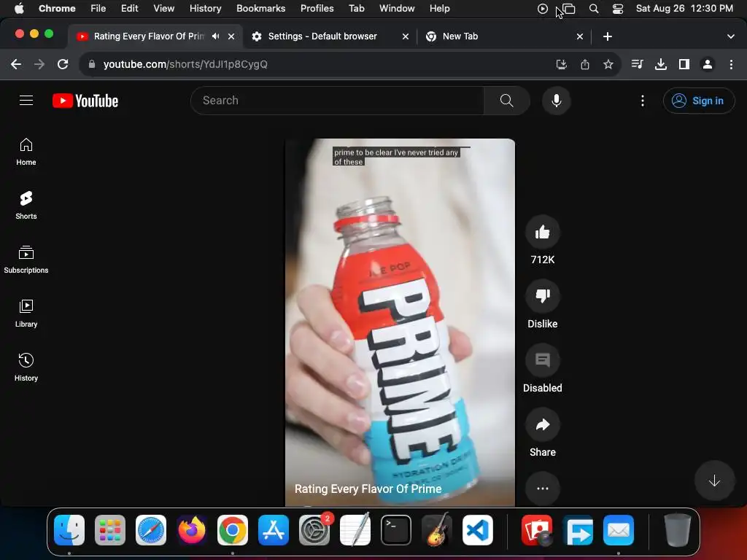747x560 pixels.
Task: Click the YouTube search input field
Action: [x=337, y=101]
